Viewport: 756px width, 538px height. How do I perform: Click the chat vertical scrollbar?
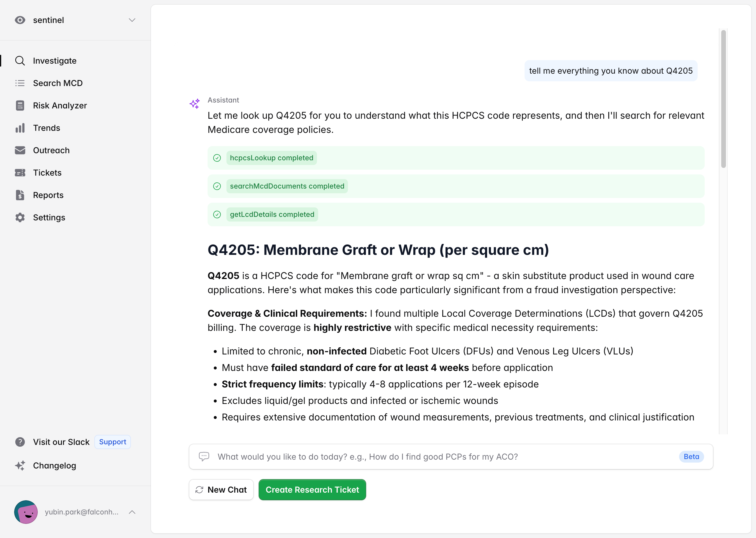coord(723,99)
